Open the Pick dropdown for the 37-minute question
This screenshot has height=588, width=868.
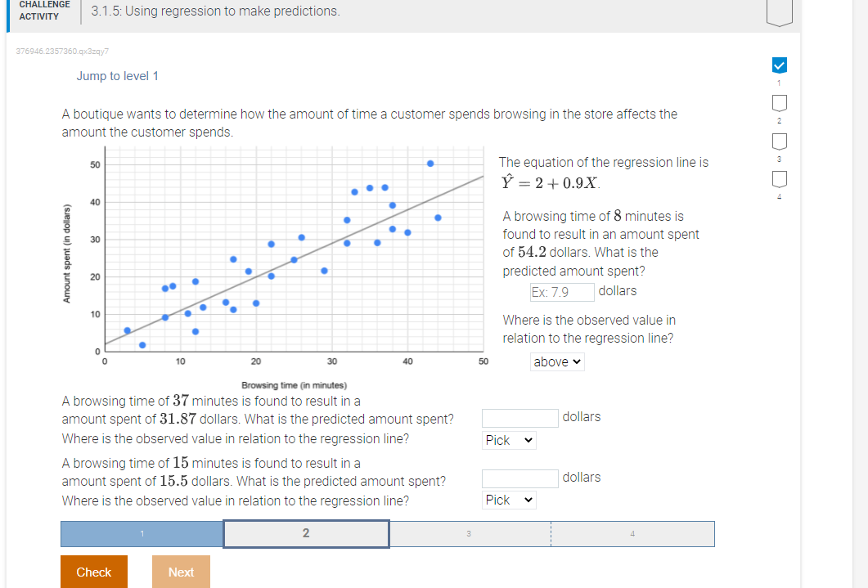pos(508,440)
